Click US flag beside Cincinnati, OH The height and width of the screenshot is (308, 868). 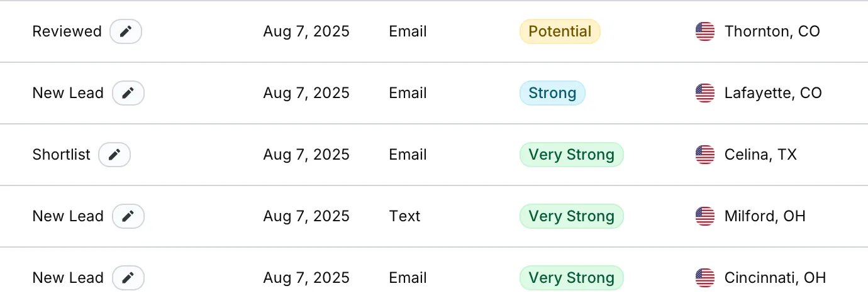(x=705, y=278)
